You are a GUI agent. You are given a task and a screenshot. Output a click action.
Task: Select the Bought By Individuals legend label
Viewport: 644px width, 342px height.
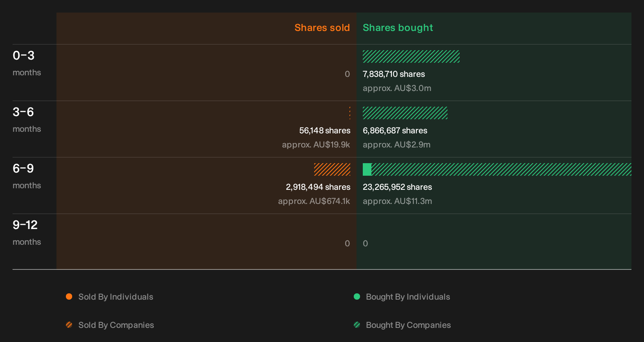[x=408, y=297]
